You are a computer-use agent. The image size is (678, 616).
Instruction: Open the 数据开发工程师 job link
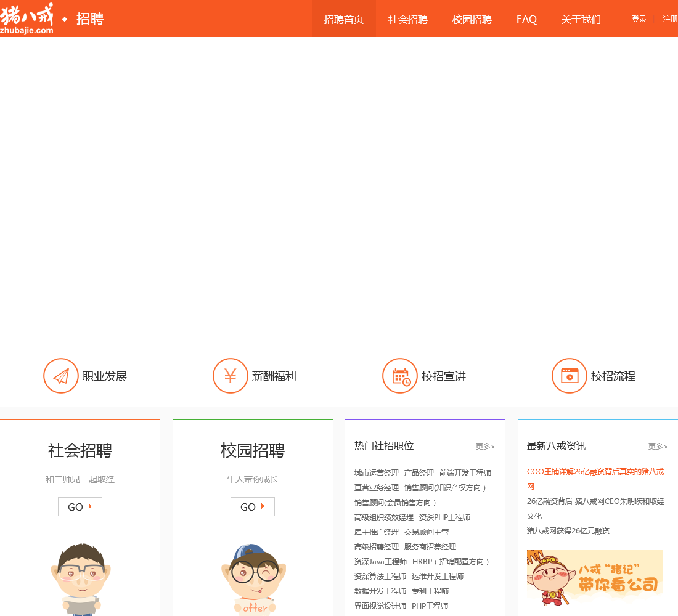point(380,591)
